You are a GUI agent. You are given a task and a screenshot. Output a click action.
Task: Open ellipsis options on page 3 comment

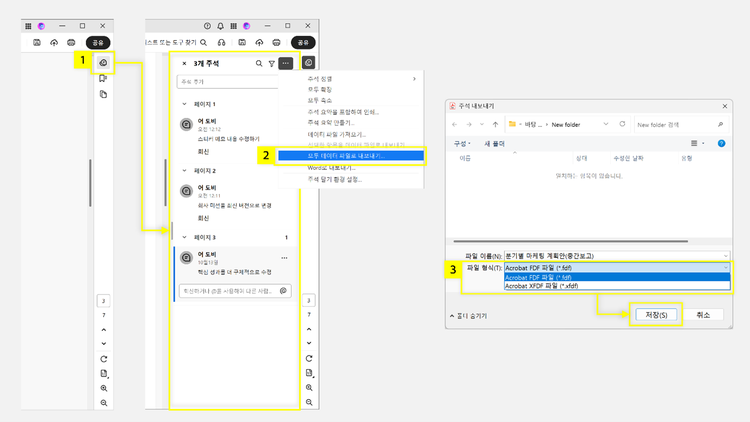click(285, 258)
